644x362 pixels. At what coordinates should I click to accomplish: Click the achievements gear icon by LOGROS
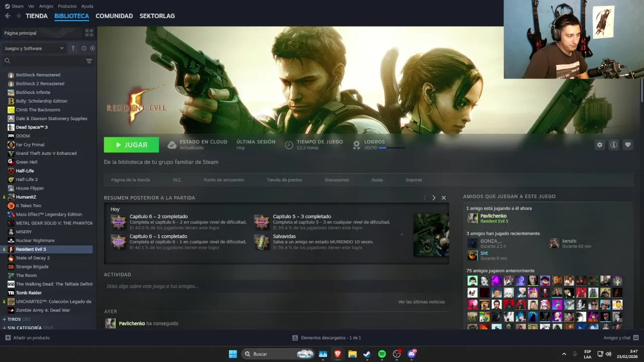[356, 145]
